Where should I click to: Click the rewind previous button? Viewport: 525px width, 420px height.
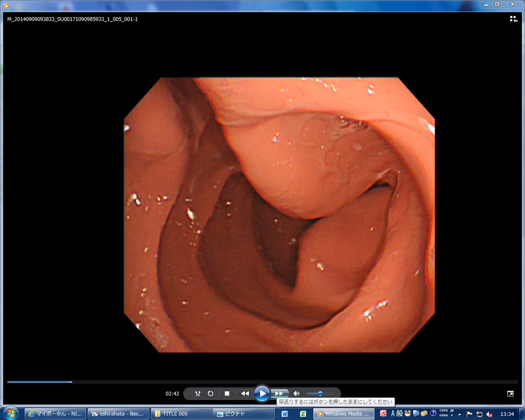tap(245, 393)
